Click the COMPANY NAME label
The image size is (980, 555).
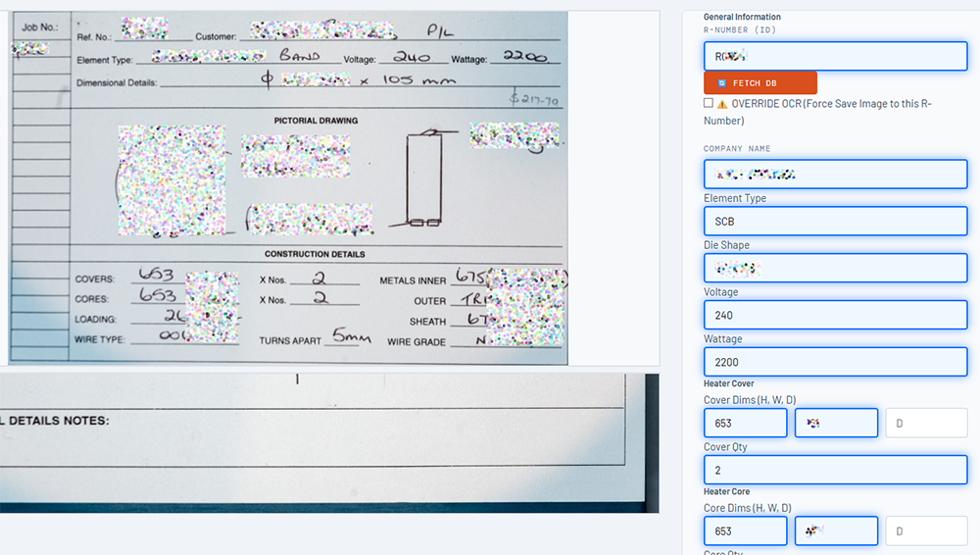pos(737,149)
